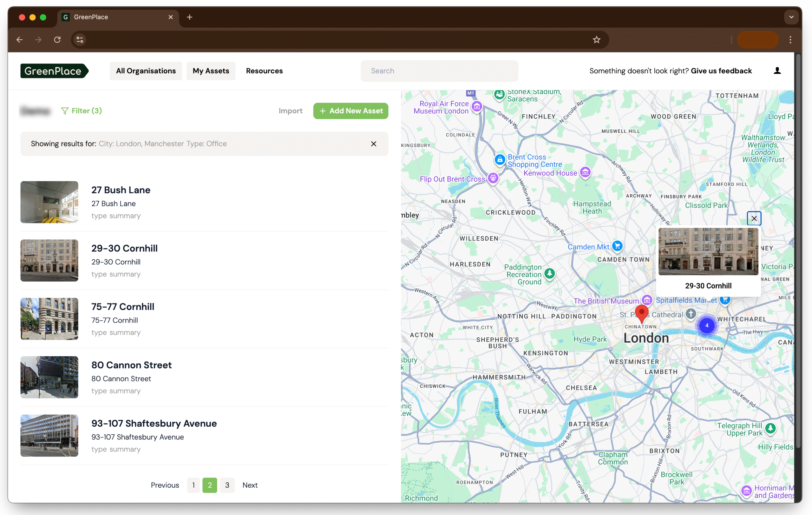Click the Filter (3) funnel icon
This screenshot has width=812, height=515.
pos(64,111)
